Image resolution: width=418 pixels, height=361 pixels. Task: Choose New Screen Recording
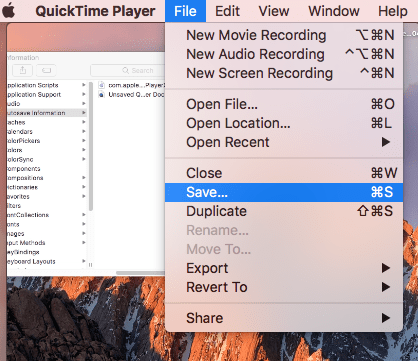point(284,73)
